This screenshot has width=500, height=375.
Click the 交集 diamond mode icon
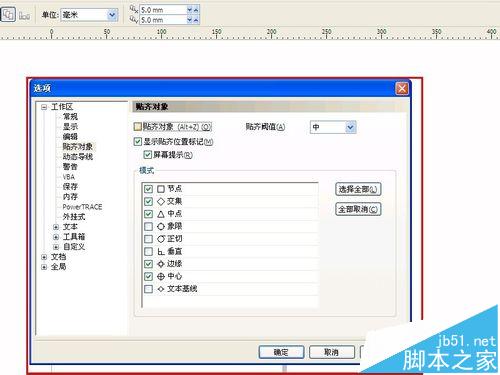click(161, 201)
